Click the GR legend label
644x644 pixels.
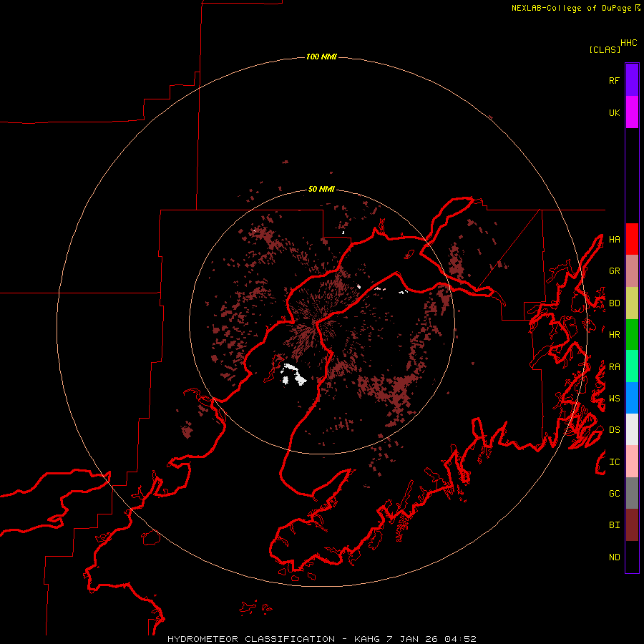pos(614,271)
